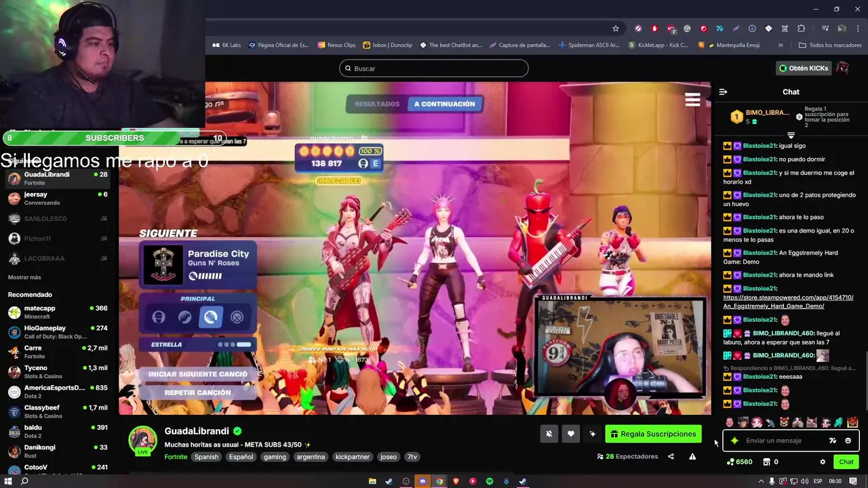
Task: Select the gaming tag
Action: (x=275, y=457)
